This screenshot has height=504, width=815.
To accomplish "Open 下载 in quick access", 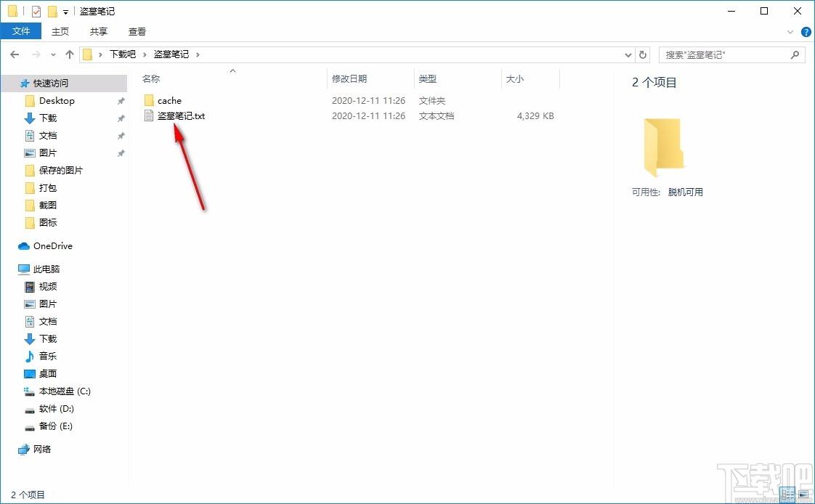I will [48, 118].
